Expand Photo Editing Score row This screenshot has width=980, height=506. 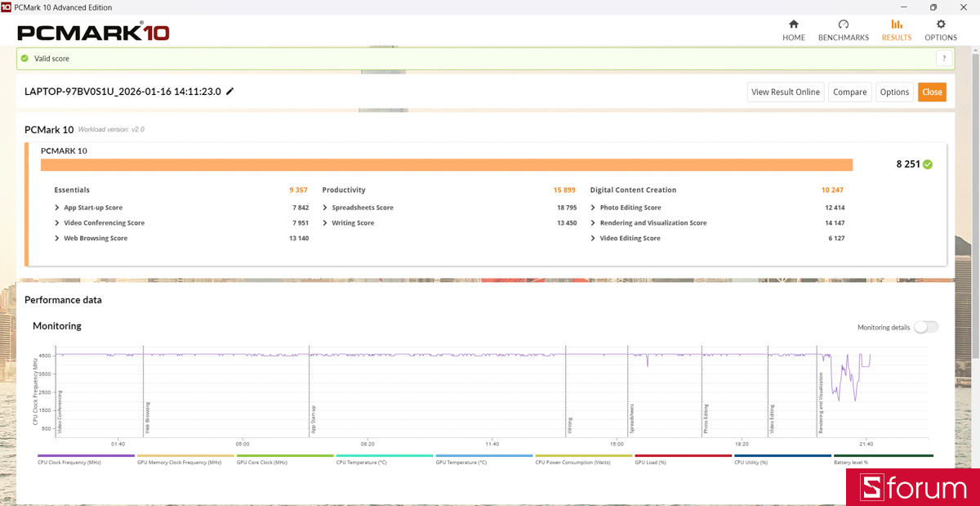click(593, 208)
